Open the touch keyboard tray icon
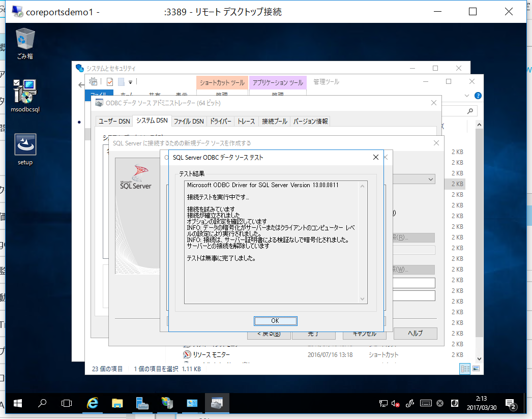This screenshot has width=532, height=419. tap(426, 403)
